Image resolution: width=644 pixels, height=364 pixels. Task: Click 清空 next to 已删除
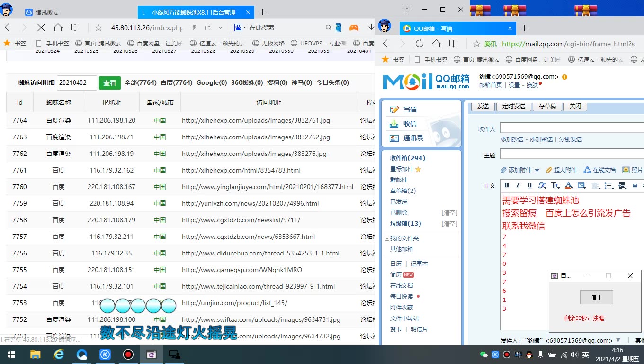(x=449, y=213)
